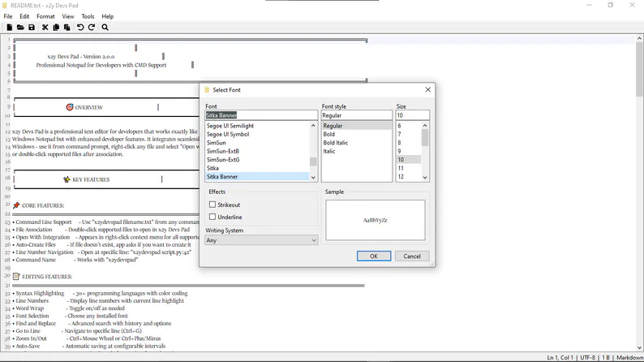Click the AaBbYyZz sample preview
This screenshot has height=362, width=644.
tap(375, 220)
